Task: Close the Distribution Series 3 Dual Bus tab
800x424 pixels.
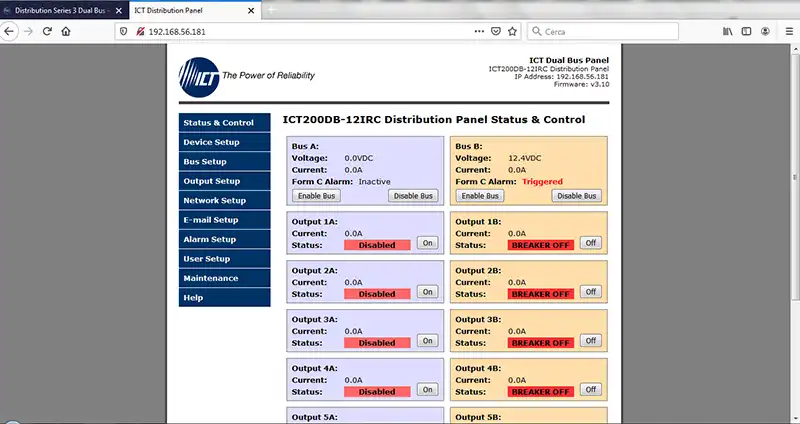Action: (x=118, y=10)
